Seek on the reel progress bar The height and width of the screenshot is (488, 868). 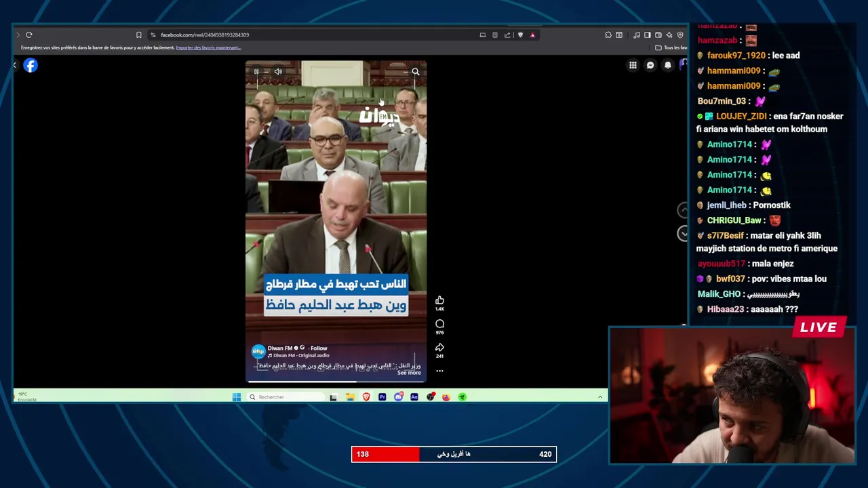[x=336, y=381]
